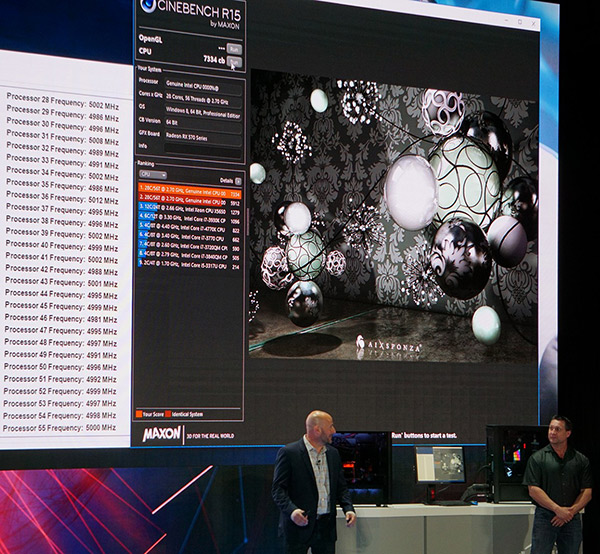Toggle the ranking Details button
This screenshot has width=600, height=554.
(x=238, y=181)
